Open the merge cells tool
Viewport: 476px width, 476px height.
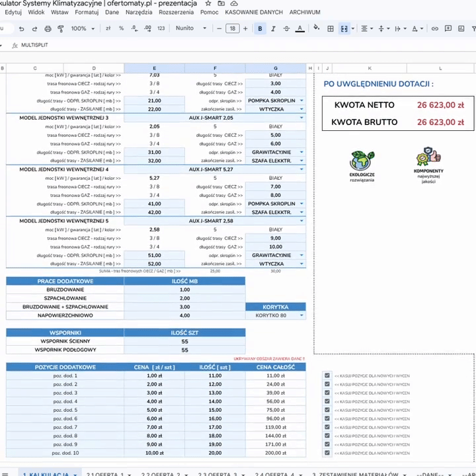coord(344,28)
